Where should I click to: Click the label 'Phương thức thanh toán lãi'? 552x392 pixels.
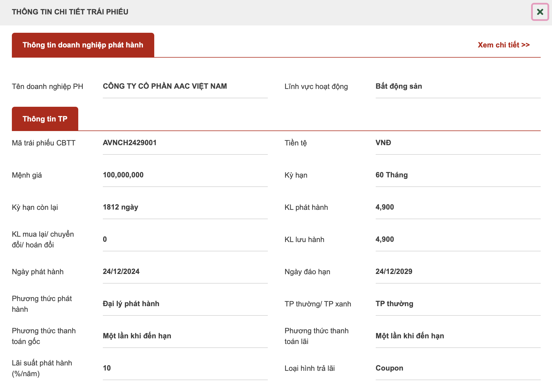[316, 336]
